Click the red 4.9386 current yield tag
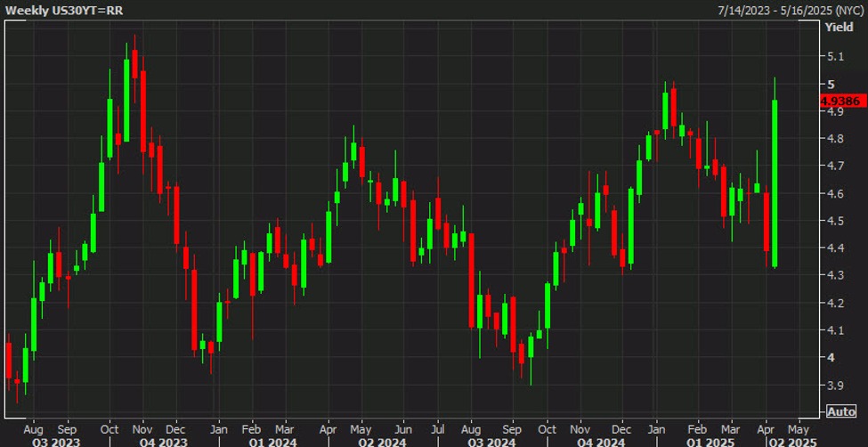 [x=841, y=102]
